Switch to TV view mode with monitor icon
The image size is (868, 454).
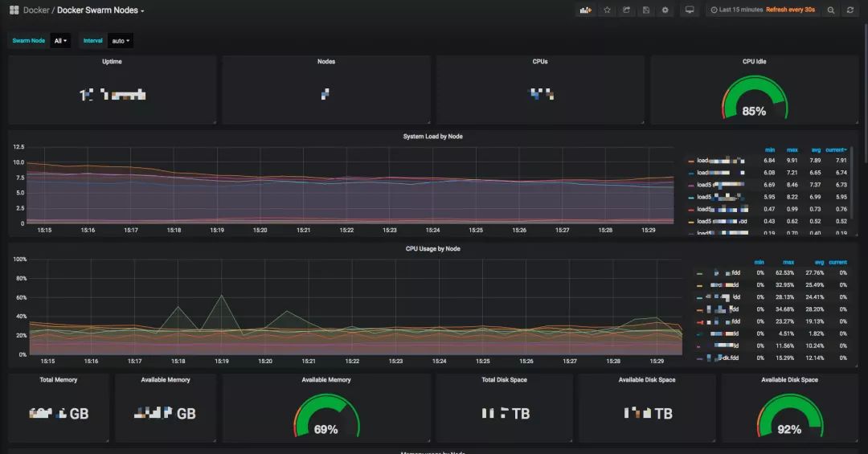(x=690, y=10)
